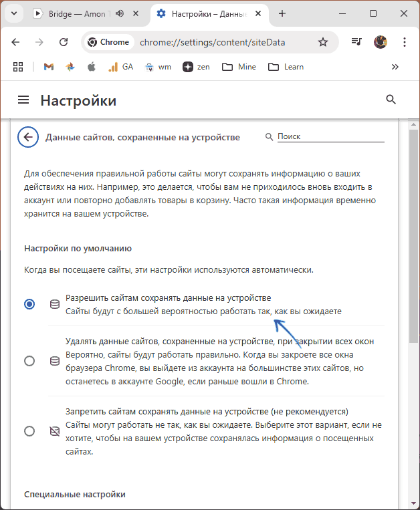Screen dimensions: 420x510
Task: Click the browser forward arrow
Action: pos(39,42)
